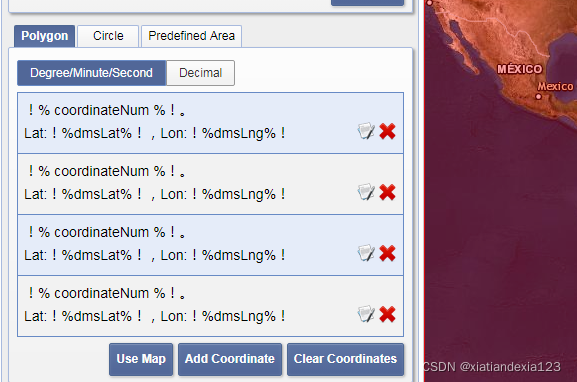Delete the first coordinate entry
Image resolution: width=577 pixels, height=382 pixels.
click(x=387, y=131)
